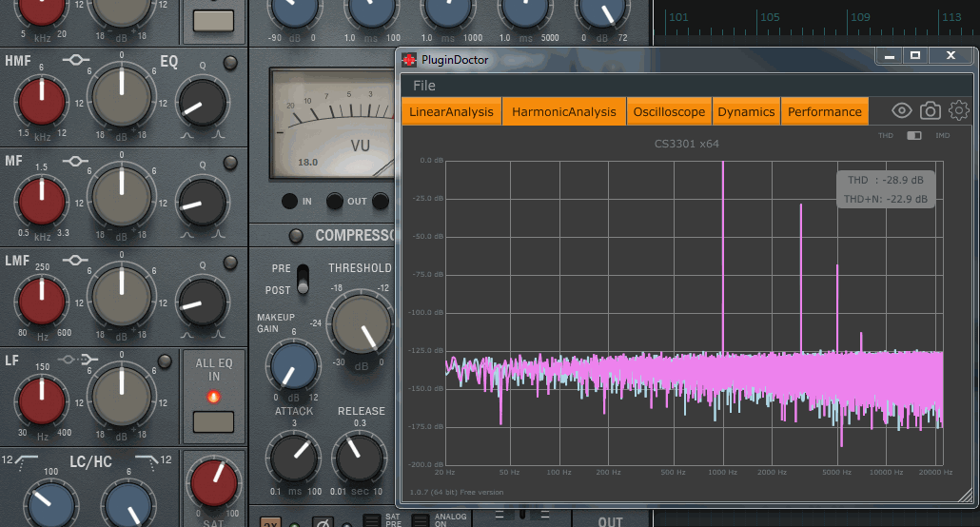Viewport: 980px width, 527px height.
Task: Open the Dynamics tab
Action: tap(746, 112)
